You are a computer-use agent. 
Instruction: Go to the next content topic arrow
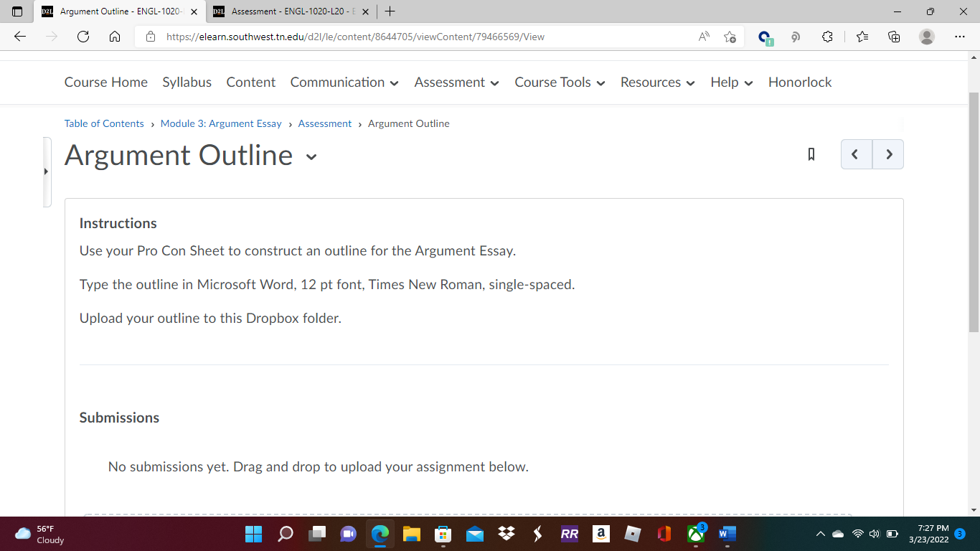889,154
